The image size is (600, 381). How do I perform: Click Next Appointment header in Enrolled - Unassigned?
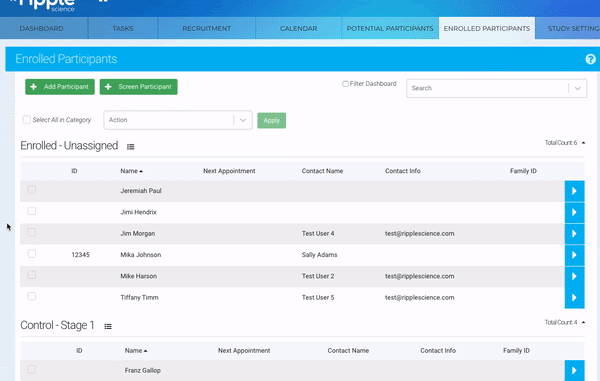pos(229,171)
